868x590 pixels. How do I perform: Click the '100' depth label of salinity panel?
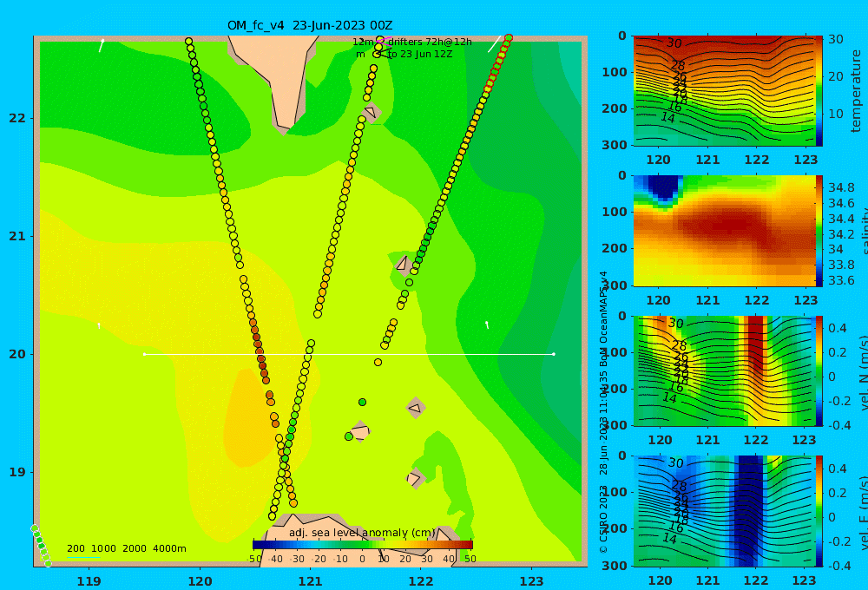(x=615, y=212)
